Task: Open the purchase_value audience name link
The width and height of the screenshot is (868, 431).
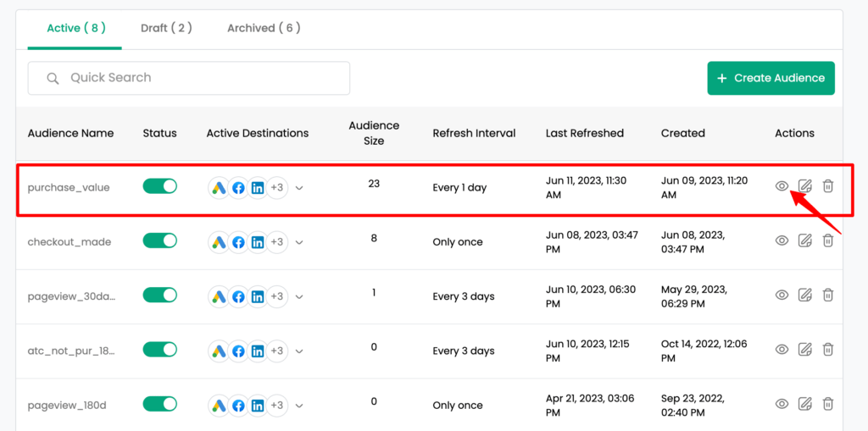Action: tap(69, 188)
